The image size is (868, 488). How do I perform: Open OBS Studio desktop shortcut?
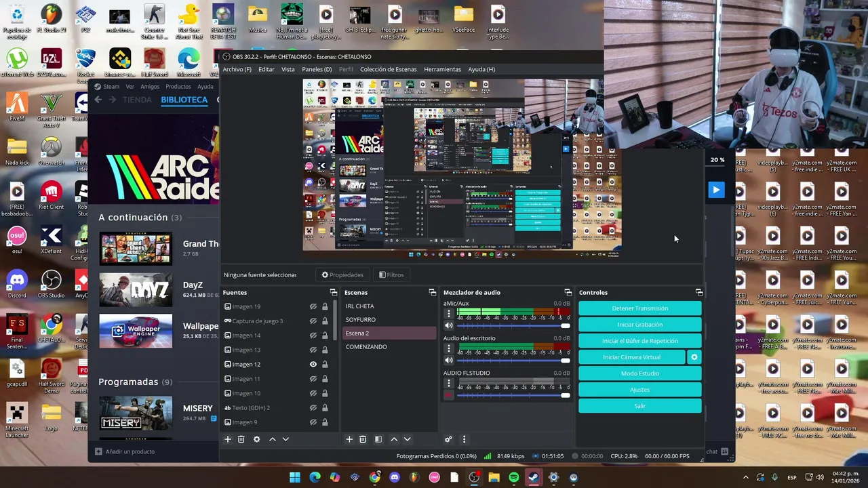[52, 283]
